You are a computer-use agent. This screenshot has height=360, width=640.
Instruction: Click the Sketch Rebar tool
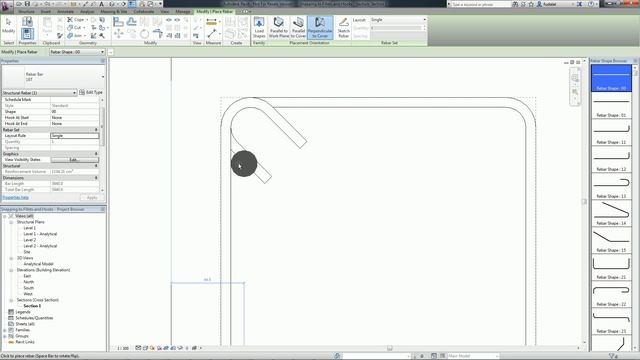pos(344,28)
